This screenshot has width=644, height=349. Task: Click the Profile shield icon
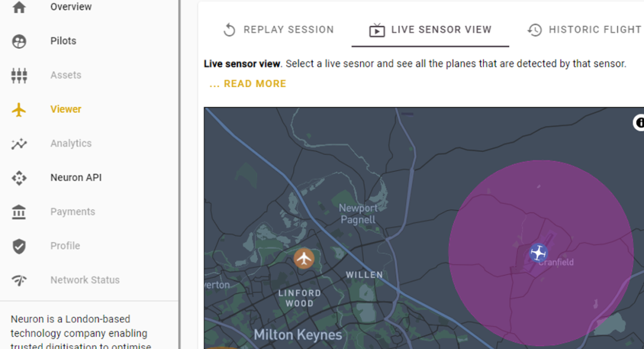tap(19, 246)
